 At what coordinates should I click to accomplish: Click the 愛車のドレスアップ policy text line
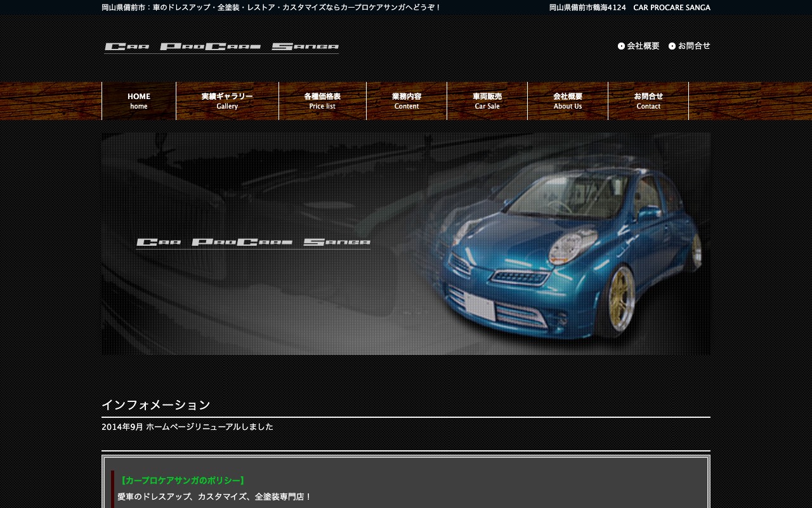(214, 497)
